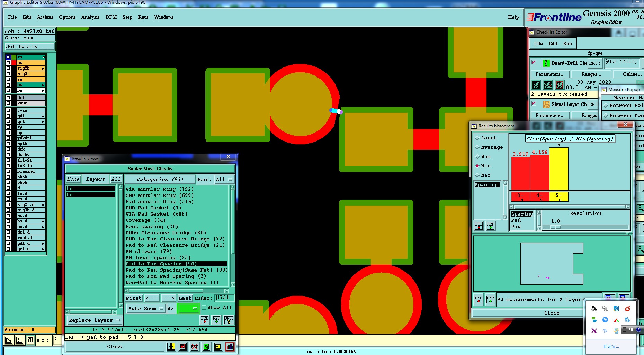The width and height of the screenshot is (644, 355).
Task: Click down arrow of categories list scrollbar
Action: [x=233, y=284]
